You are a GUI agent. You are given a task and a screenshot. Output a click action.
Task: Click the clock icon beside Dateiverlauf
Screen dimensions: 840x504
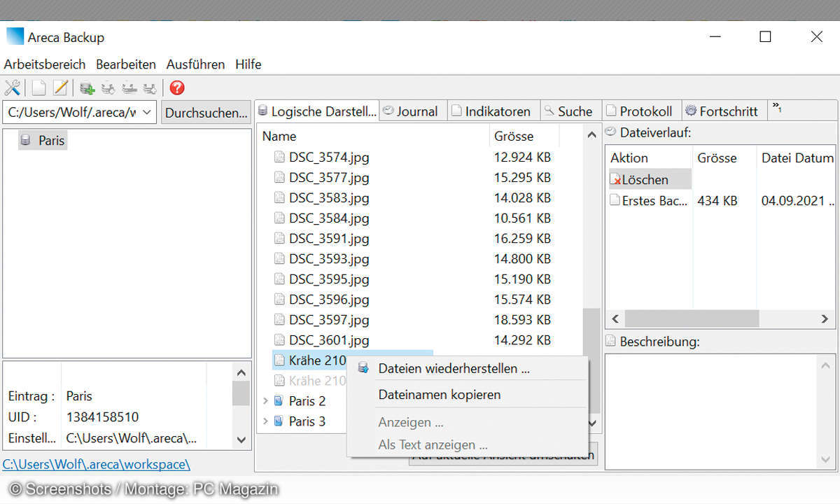(610, 132)
